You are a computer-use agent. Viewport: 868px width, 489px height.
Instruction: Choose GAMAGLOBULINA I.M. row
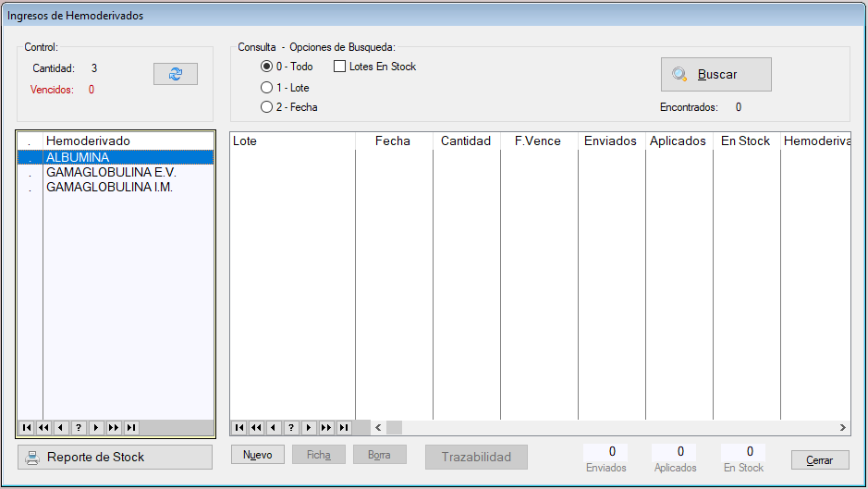109,187
